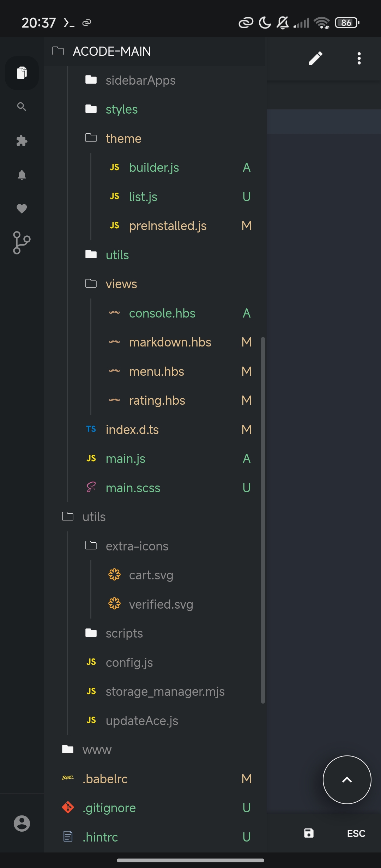
Task: Open the account profile icon
Action: [x=22, y=824]
